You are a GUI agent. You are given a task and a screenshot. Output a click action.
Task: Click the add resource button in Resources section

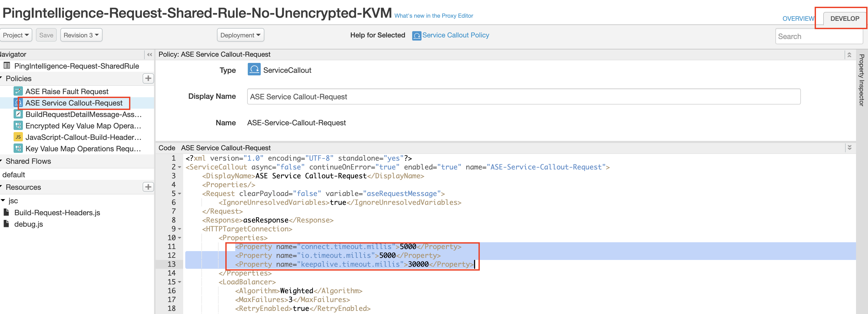[x=147, y=187]
